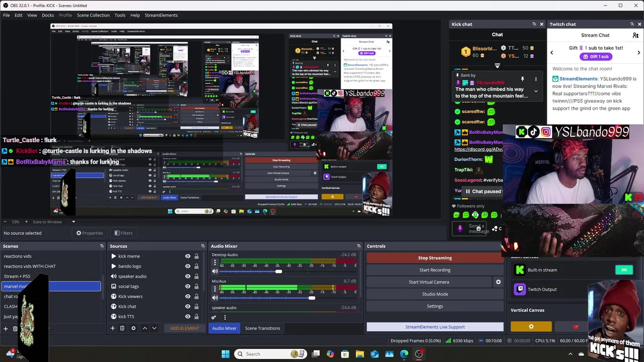
Task: Open StreamElements Live Support
Action: [435, 327]
